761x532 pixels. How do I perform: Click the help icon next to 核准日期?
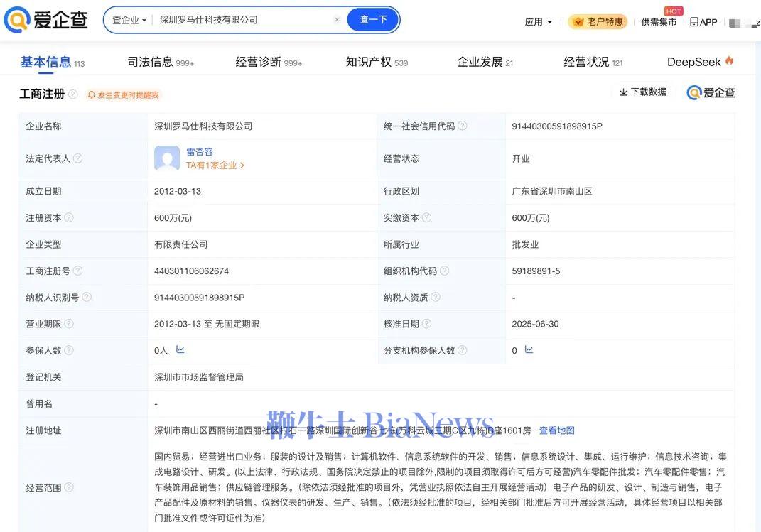[426, 323]
